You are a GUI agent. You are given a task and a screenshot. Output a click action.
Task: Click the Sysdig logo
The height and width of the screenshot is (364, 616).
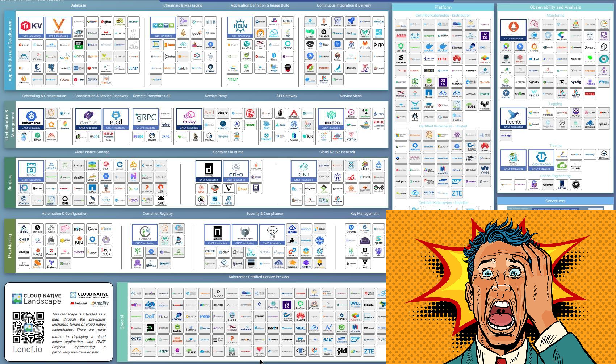576,82
